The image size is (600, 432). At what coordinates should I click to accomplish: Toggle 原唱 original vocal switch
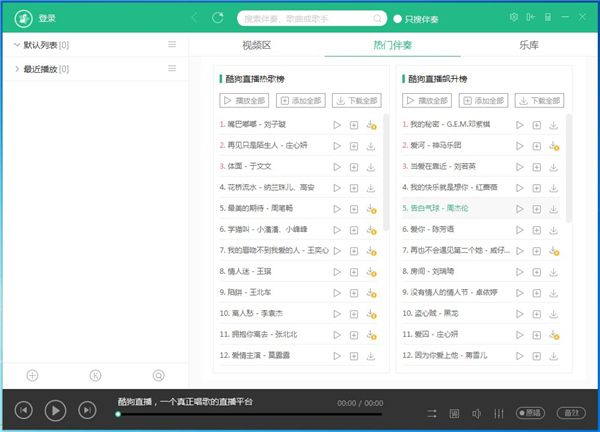coord(530,413)
